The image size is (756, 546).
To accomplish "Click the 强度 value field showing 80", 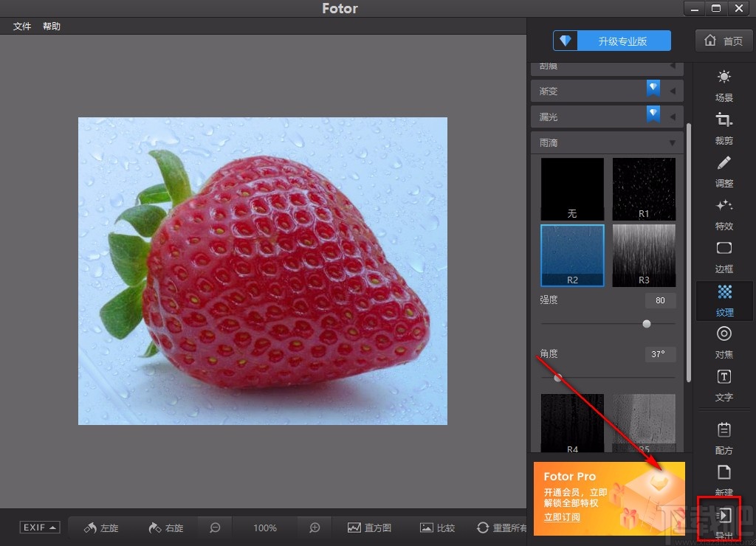I will [660, 300].
